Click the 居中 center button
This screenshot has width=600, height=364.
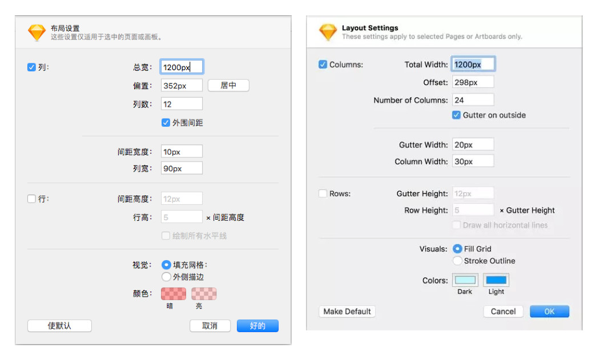[x=228, y=85]
